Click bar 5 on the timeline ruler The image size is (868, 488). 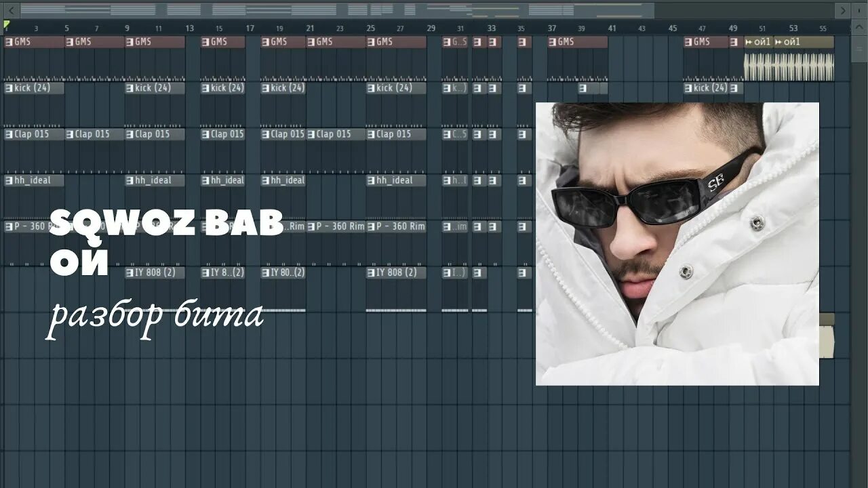click(x=66, y=28)
